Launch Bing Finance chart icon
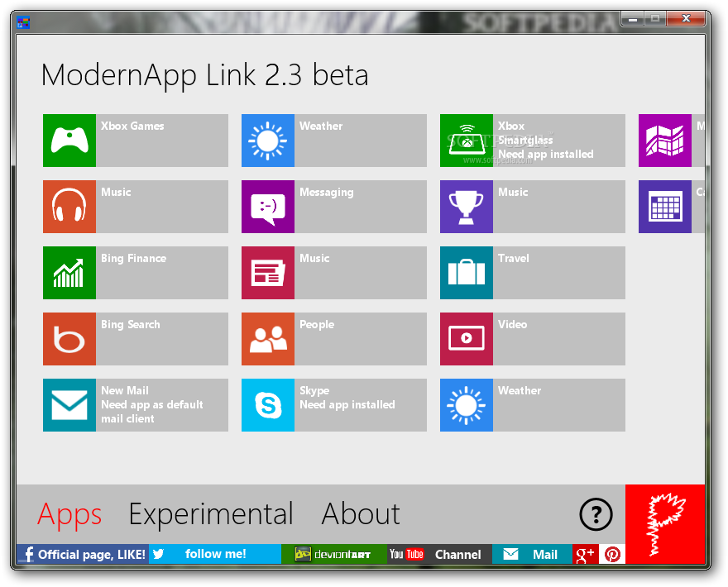The width and height of the screenshot is (728, 587). tap(69, 273)
